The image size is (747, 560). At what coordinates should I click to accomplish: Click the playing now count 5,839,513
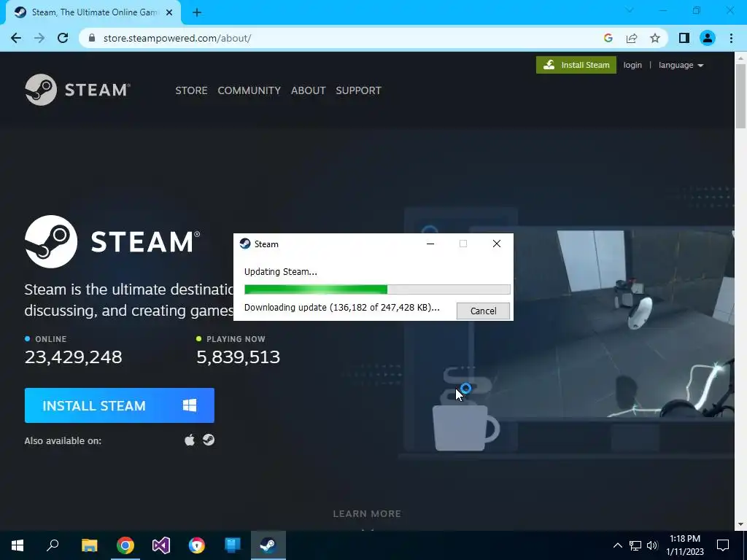[x=239, y=357]
